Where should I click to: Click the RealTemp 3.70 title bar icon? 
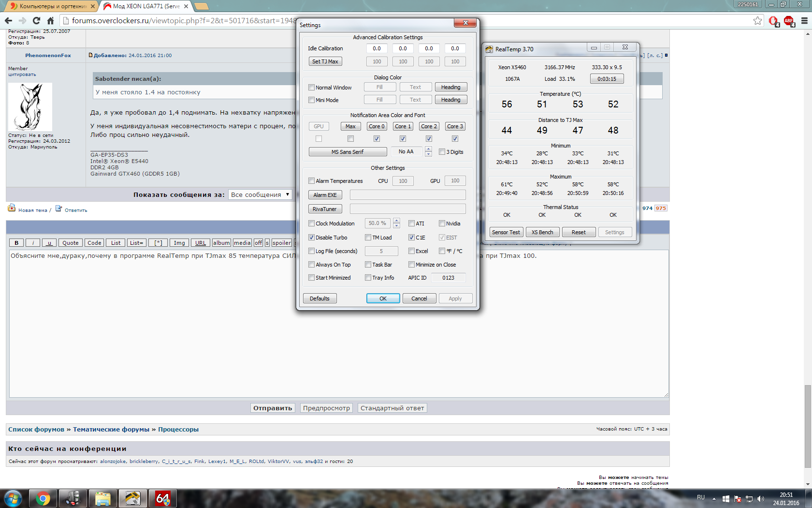[x=489, y=49]
